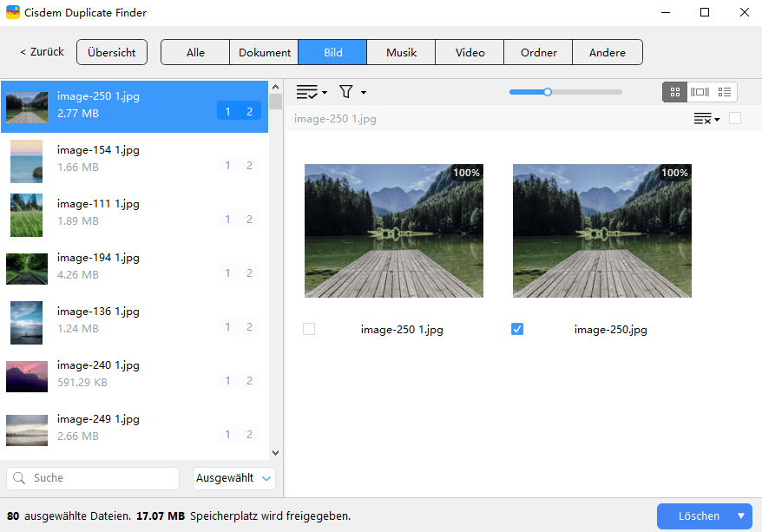Expand the filter dropdown arrow
Image resolution: width=762 pixels, height=532 pixels.
[x=364, y=93]
